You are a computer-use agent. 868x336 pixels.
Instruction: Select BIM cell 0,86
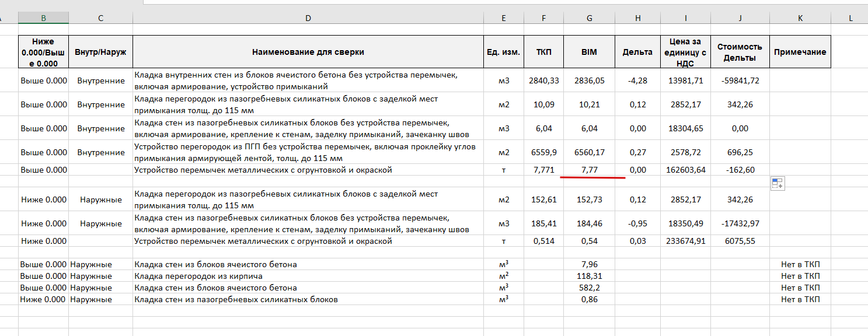(590, 299)
